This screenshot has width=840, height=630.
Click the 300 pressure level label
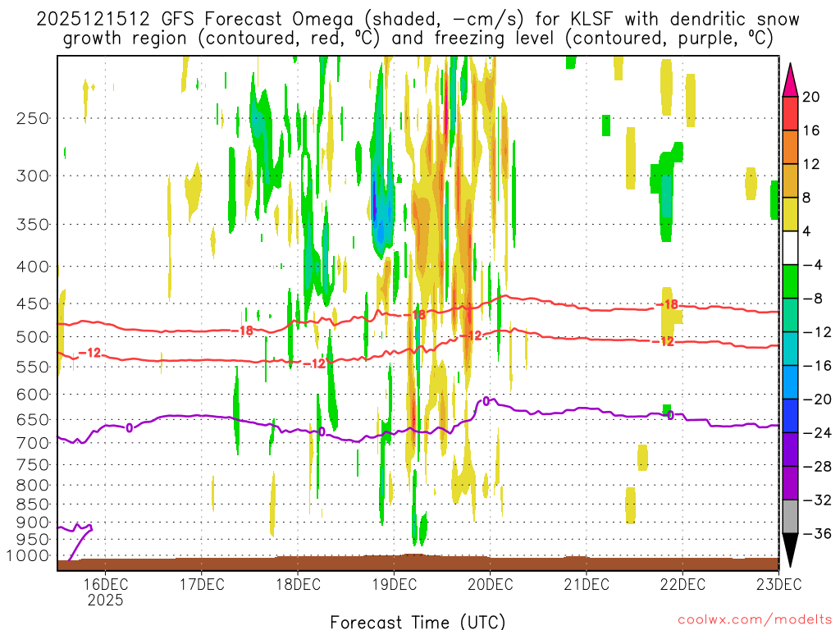click(33, 176)
